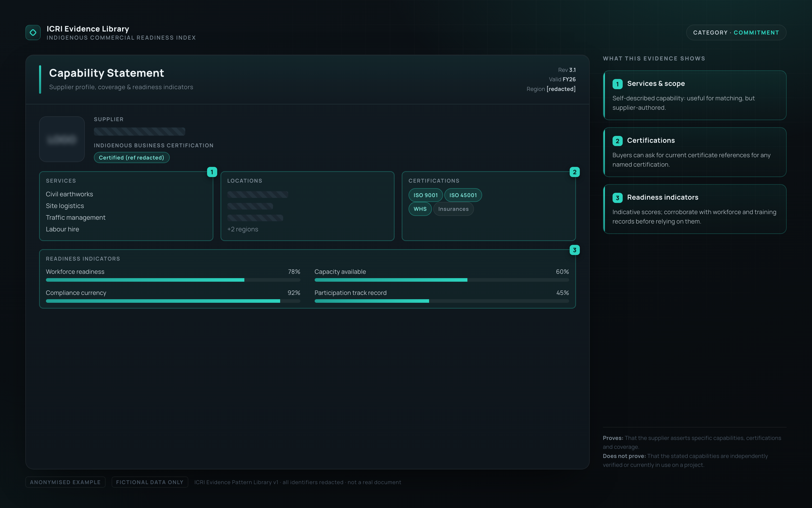
Task: Click the blurred supplier logo thumbnail
Action: pyautogui.click(x=62, y=139)
